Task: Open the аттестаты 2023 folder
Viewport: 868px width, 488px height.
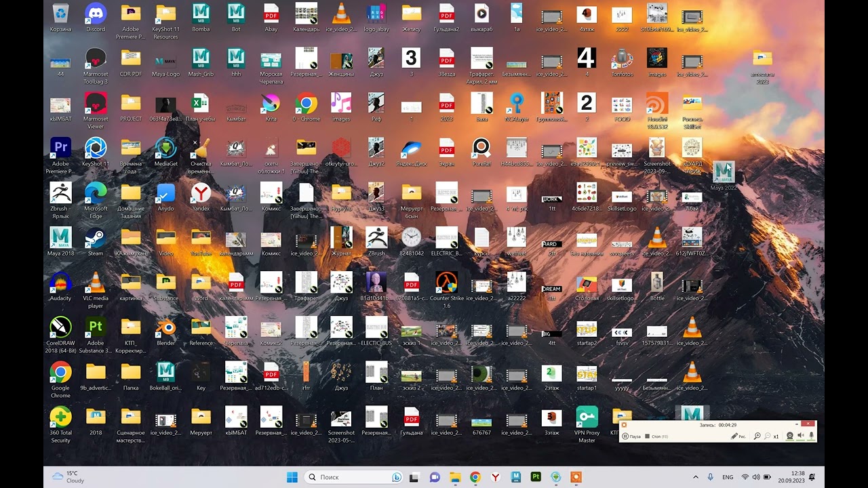Action: tap(762, 66)
